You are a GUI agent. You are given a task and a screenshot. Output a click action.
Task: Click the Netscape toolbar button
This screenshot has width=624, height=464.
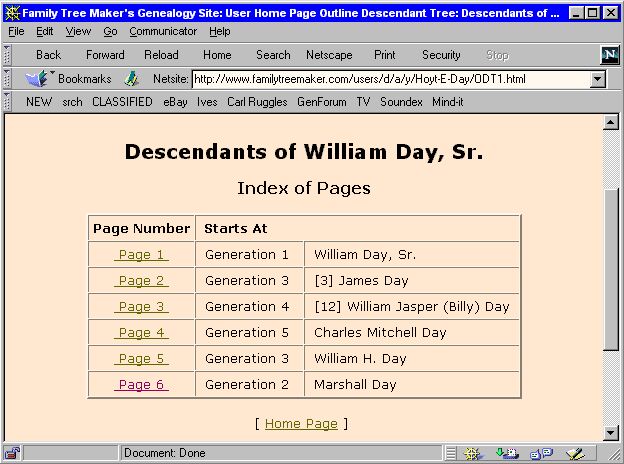(x=329, y=55)
